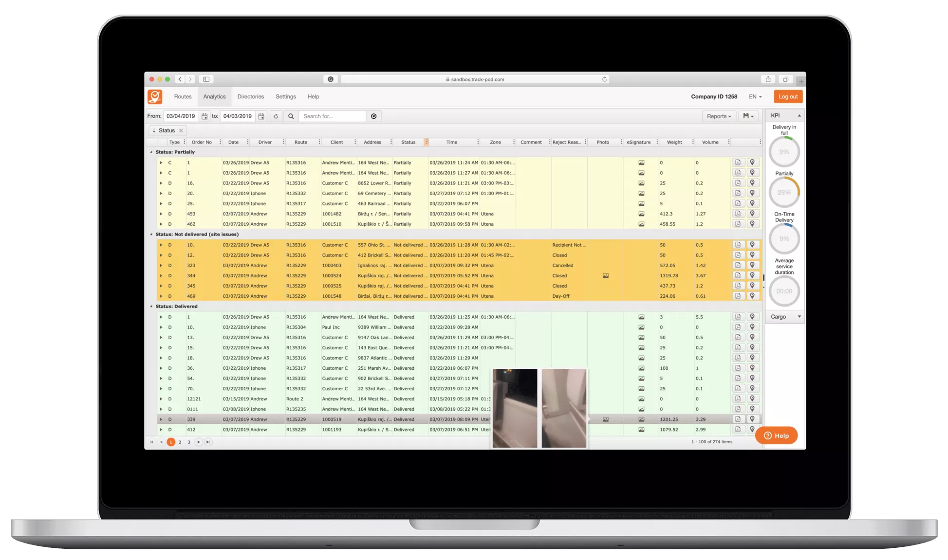948x560 pixels.
Task: Open the Reports dropdown
Action: pyautogui.click(x=719, y=116)
